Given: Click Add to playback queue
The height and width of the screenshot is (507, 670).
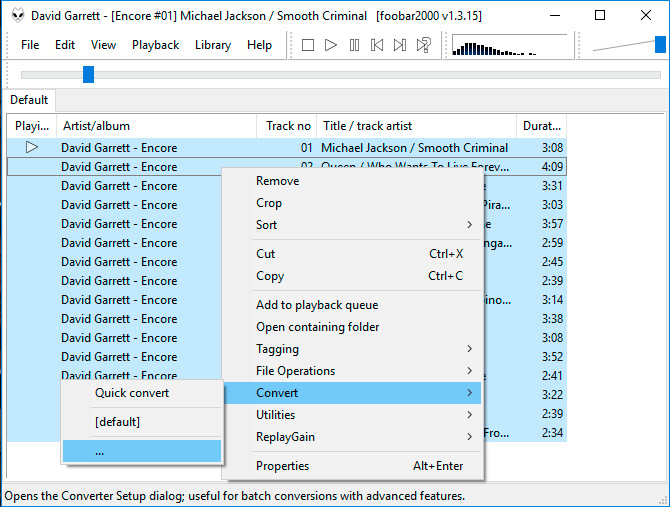Looking at the screenshot, I should tap(353, 305).
